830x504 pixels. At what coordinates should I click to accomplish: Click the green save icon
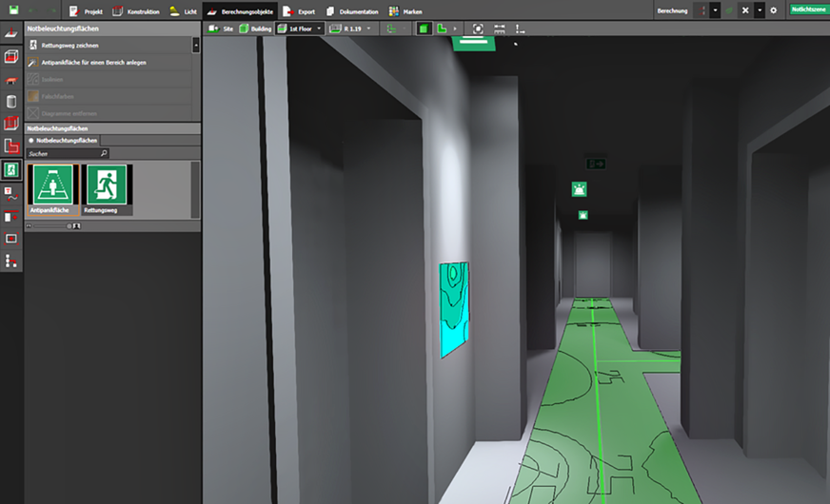[10, 10]
